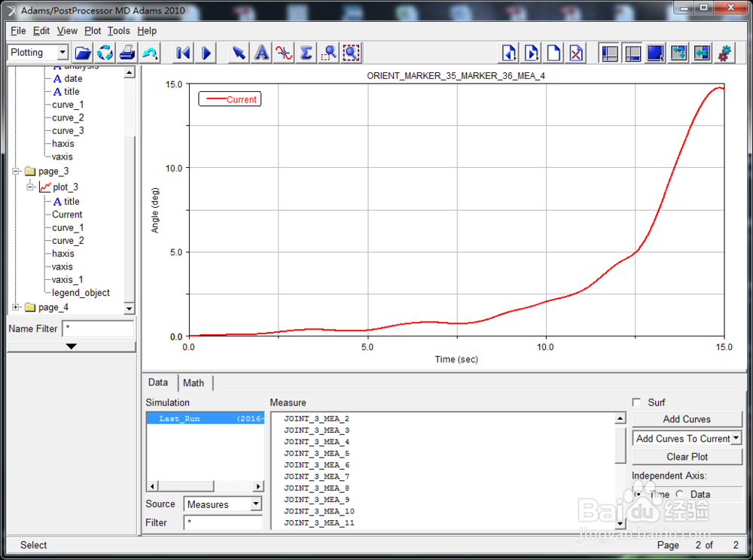Screen dimensions: 753x560
Task: Open the Plot menu
Action: click(x=93, y=31)
